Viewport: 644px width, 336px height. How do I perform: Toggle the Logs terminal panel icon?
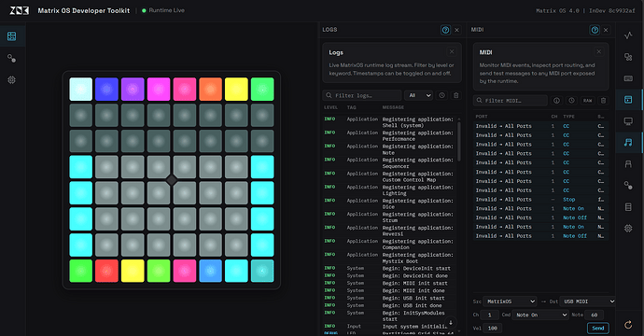click(628, 100)
